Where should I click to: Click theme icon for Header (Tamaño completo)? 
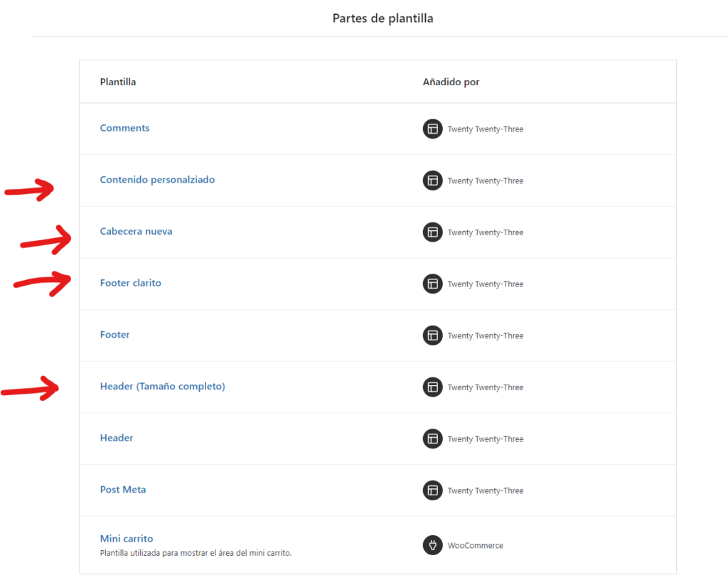click(432, 387)
